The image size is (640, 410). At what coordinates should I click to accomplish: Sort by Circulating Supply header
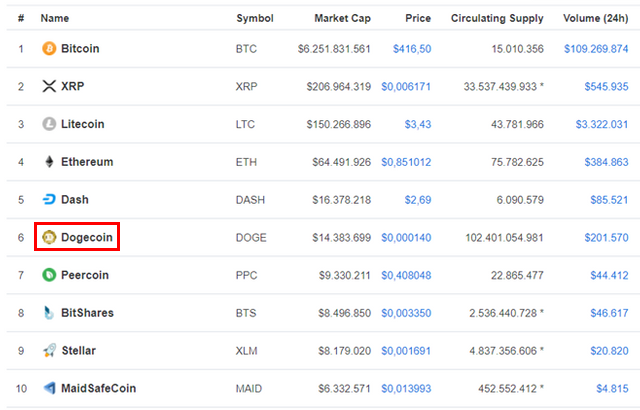[x=497, y=18]
